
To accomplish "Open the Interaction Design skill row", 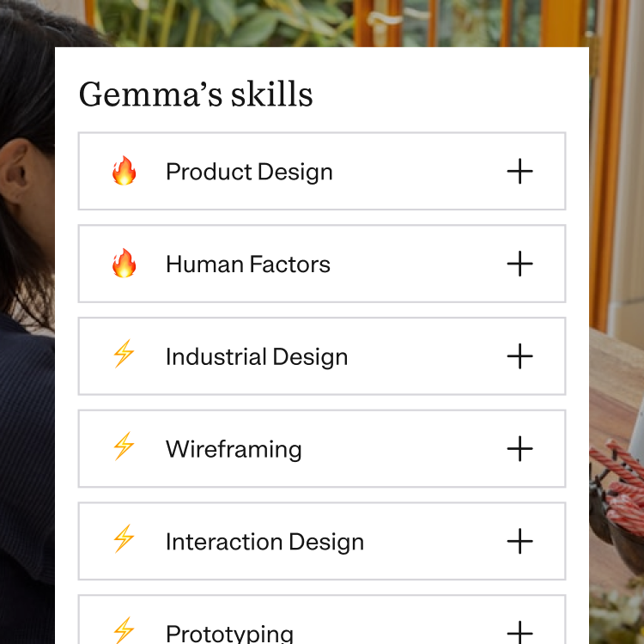I will [x=322, y=541].
